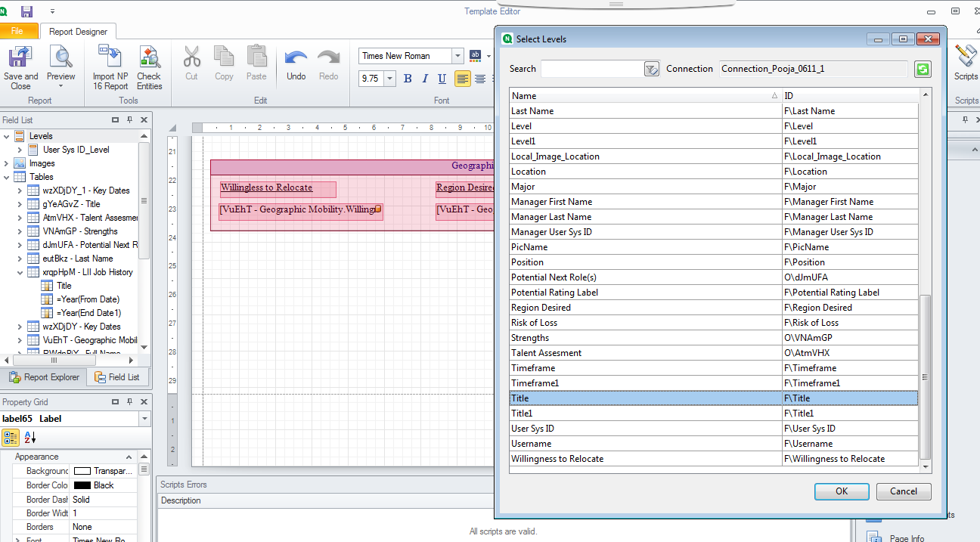Screen dimensions: 980x542
Task: Select the Willingness to Relocate level row
Action: click(x=714, y=459)
